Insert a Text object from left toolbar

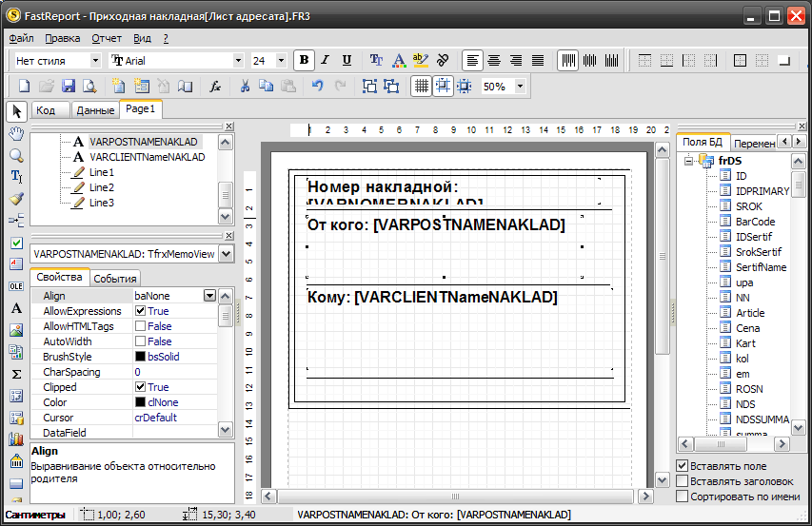(16, 308)
